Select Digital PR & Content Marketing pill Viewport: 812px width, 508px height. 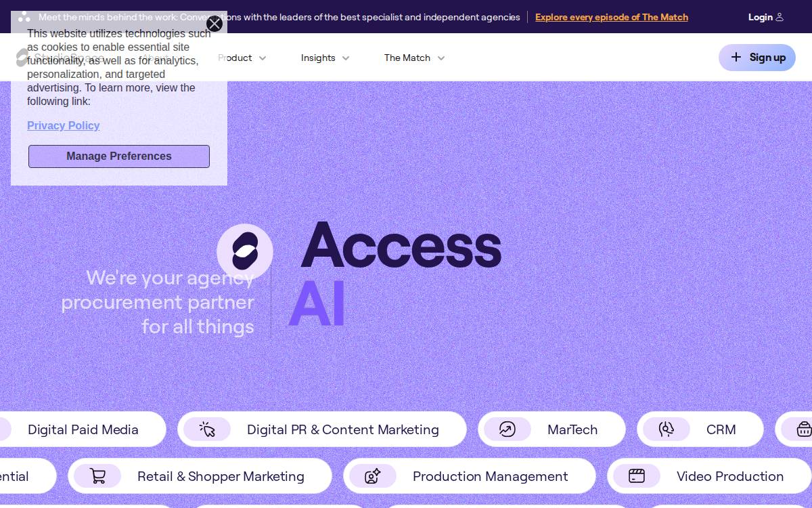coord(322,429)
